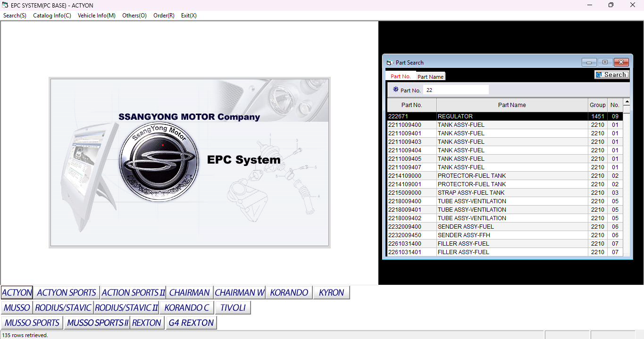Click the '135 rows retrieved.' status text
Screen dimensions: 644x339
point(25,335)
